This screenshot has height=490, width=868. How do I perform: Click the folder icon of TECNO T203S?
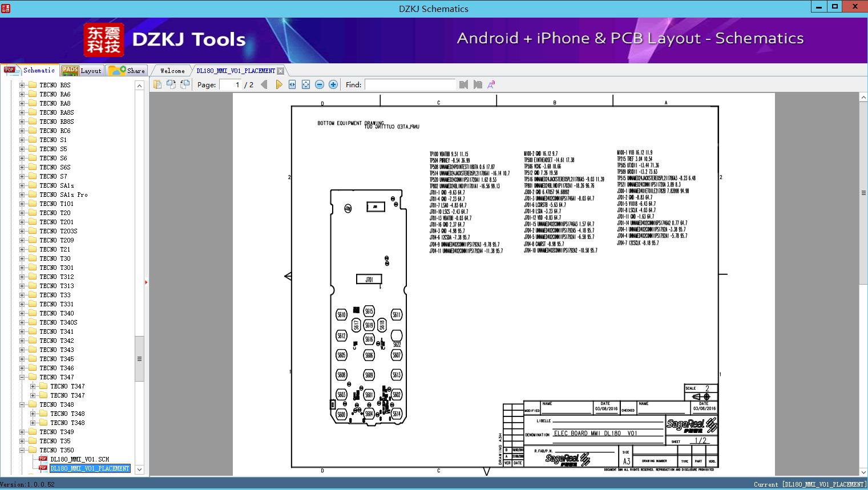click(33, 231)
